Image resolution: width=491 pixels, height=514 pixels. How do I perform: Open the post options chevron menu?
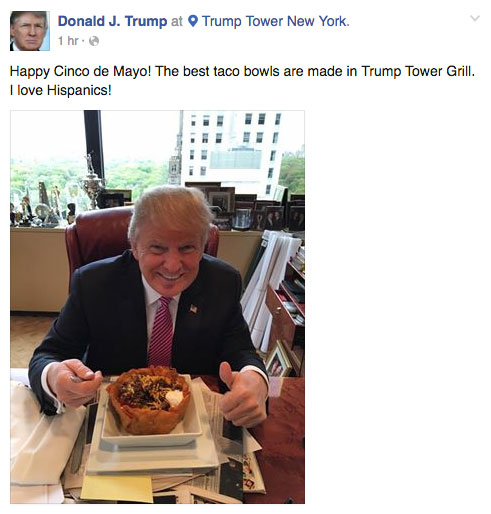pyautogui.click(x=475, y=18)
